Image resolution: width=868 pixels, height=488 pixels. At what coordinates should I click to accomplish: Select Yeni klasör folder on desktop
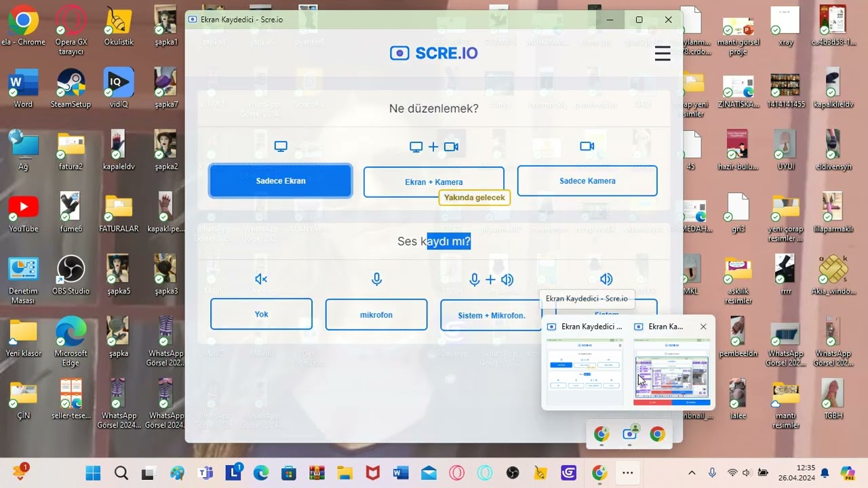(23, 338)
